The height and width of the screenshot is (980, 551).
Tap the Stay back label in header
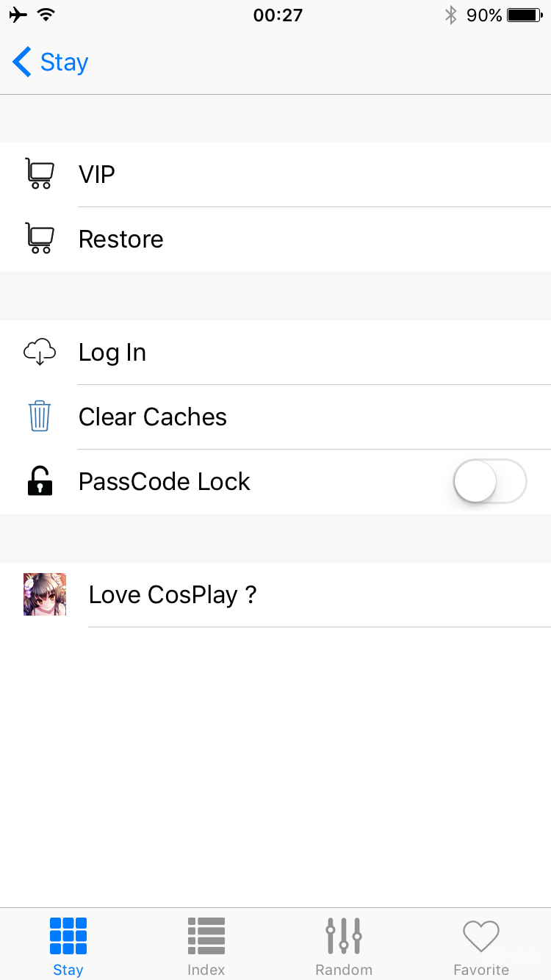coord(65,62)
